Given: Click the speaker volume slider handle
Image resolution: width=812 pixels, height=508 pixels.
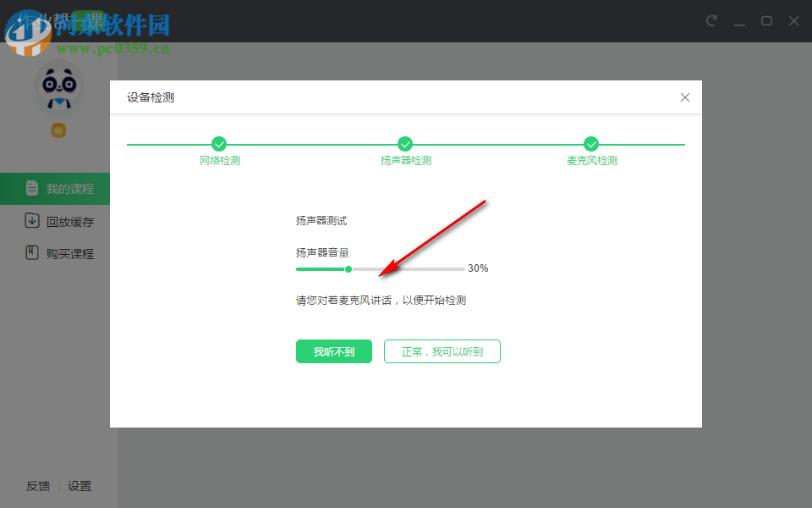Looking at the screenshot, I should [x=348, y=268].
